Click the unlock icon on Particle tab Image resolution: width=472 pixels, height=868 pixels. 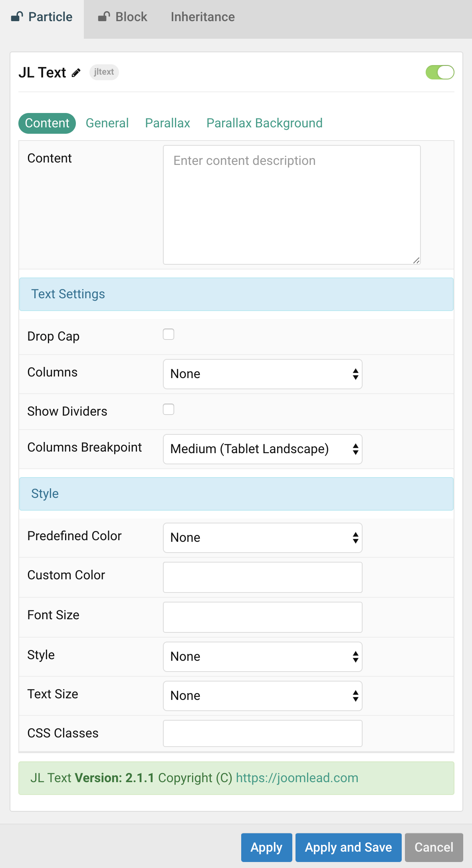(x=17, y=17)
